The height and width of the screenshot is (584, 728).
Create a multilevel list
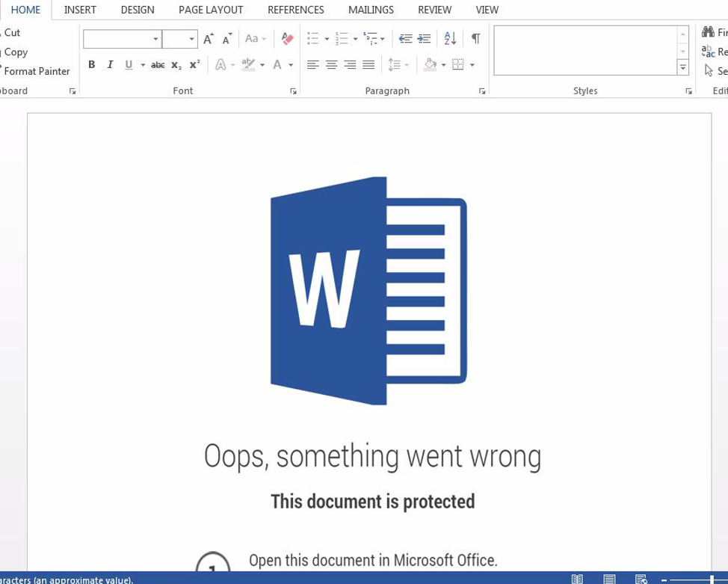[370, 39]
